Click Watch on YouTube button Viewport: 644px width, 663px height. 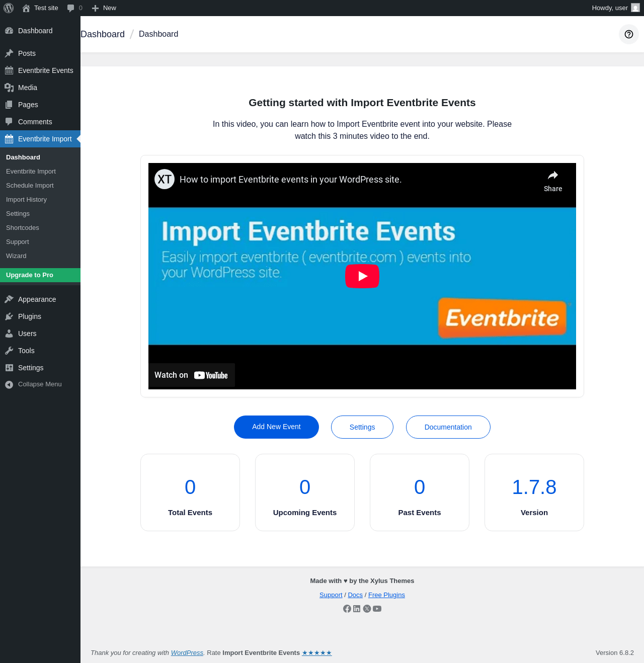(191, 375)
